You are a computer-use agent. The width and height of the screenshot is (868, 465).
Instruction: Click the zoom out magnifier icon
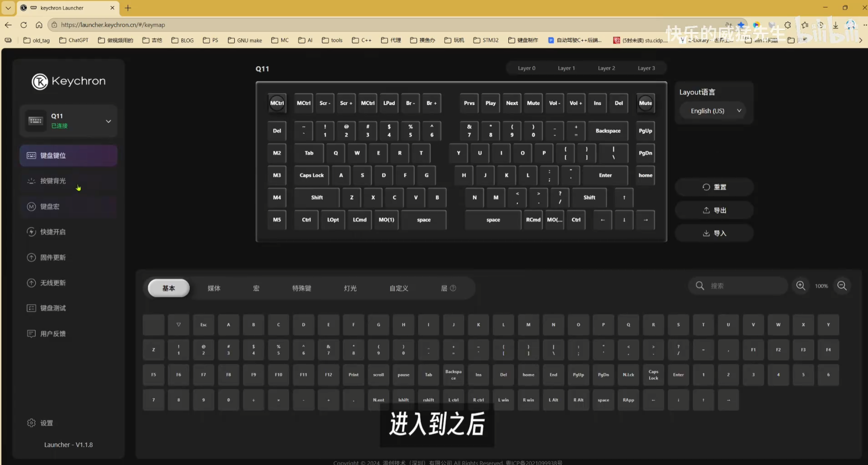(842, 286)
